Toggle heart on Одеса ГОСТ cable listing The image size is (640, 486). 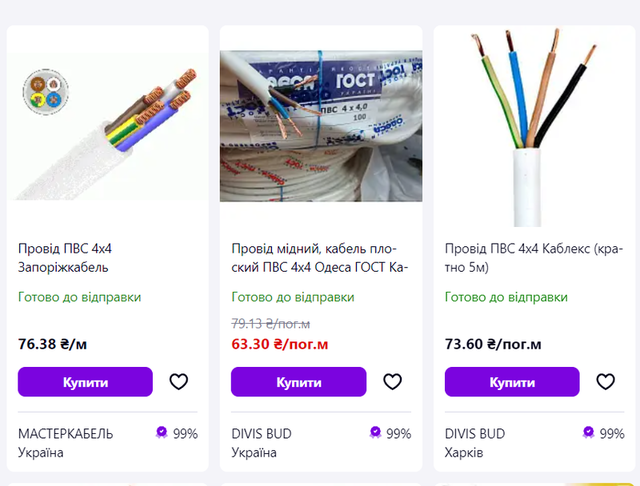pos(392,381)
